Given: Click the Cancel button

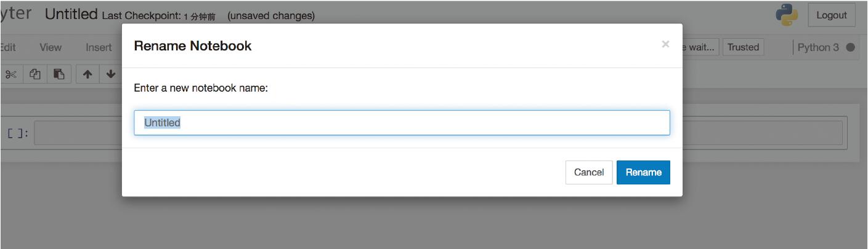Looking at the screenshot, I should click(589, 172).
